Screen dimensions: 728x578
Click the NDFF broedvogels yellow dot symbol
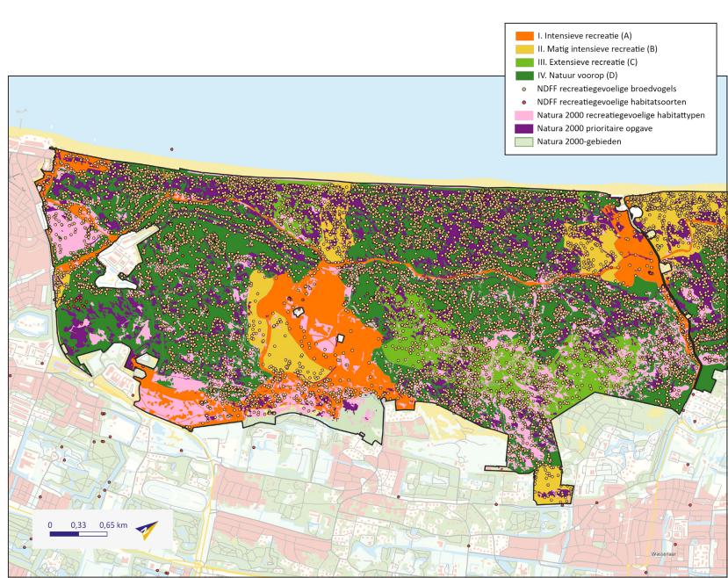point(524,89)
